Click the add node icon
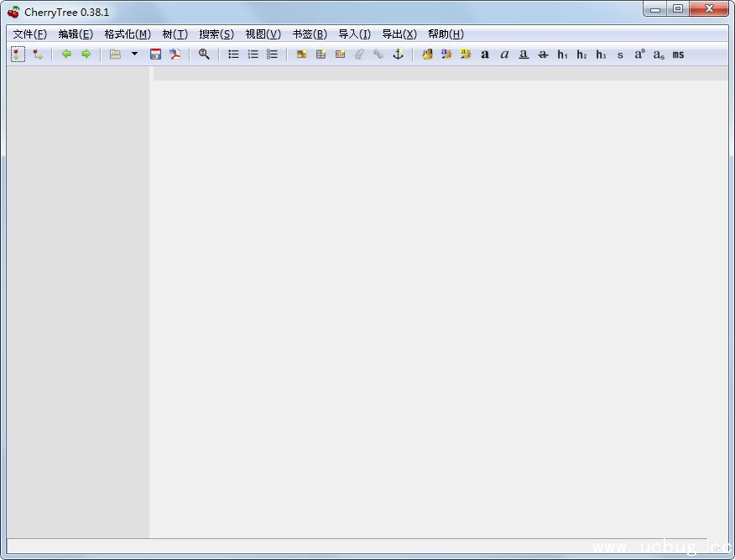The height and width of the screenshot is (560, 735). pos(18,54)
